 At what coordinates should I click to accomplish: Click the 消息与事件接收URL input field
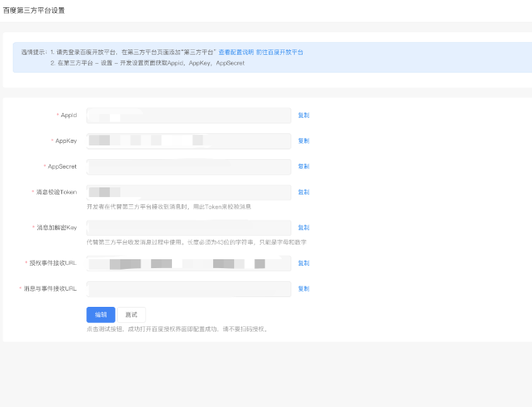189,289
